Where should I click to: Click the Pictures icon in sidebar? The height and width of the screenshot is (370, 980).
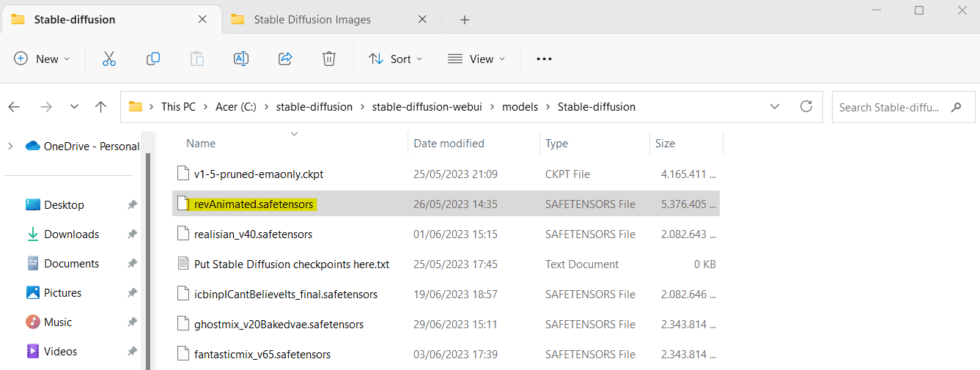pos(33,293)
